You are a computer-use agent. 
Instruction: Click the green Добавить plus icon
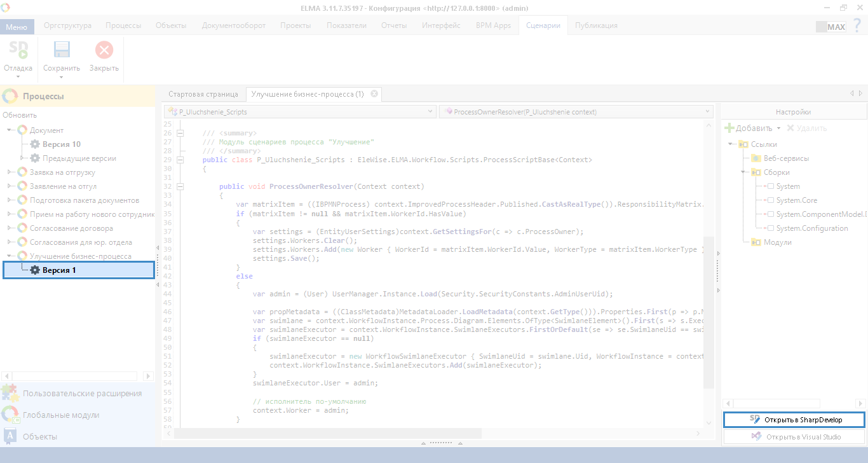[x=729, y=128]
